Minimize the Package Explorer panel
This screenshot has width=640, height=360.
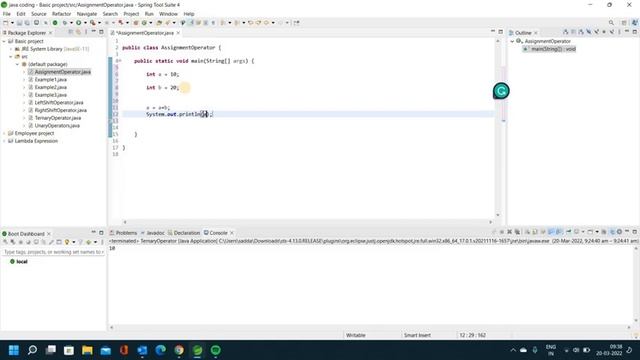click(x=93, y=32)
